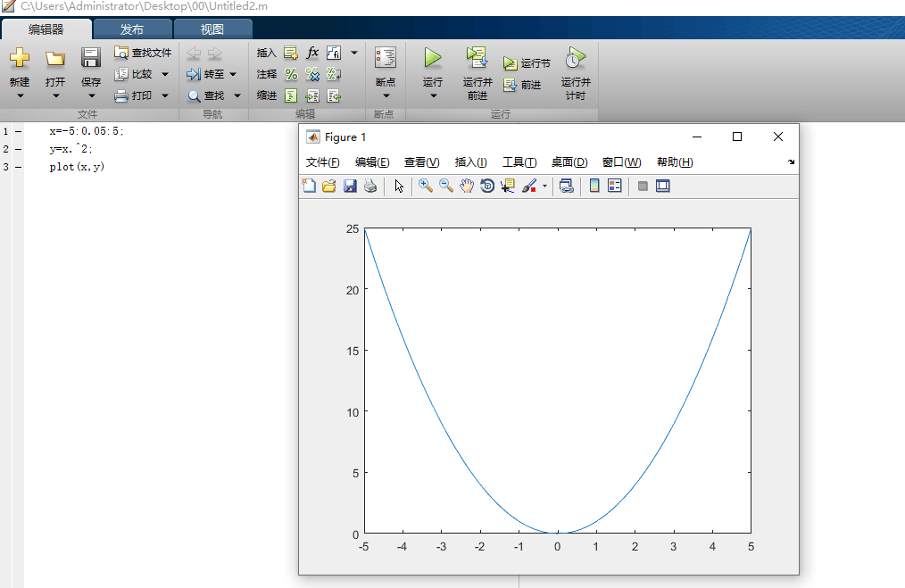
Task: Expand the 比较 dropdown arrow
Action: (165, 74)
